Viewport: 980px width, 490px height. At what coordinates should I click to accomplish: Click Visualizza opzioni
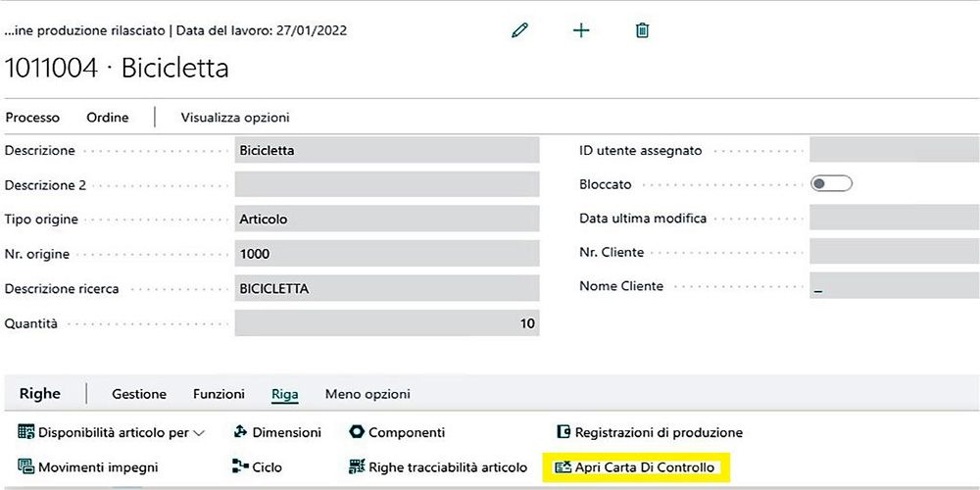235,118
